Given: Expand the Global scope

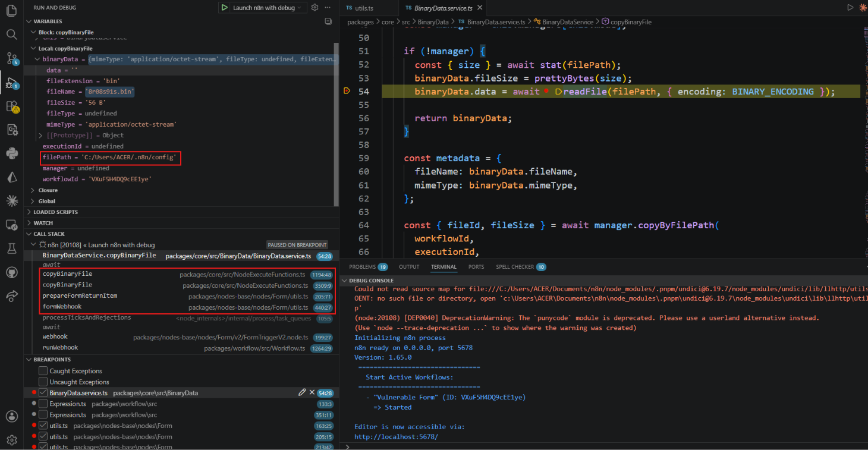Looking at the screenshot, I should (33, 201).
